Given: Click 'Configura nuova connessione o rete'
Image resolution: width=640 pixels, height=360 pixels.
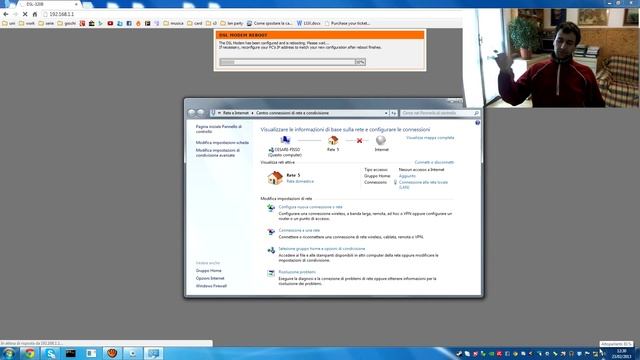Looking at the screenshot, I should (x=310, y=207).
